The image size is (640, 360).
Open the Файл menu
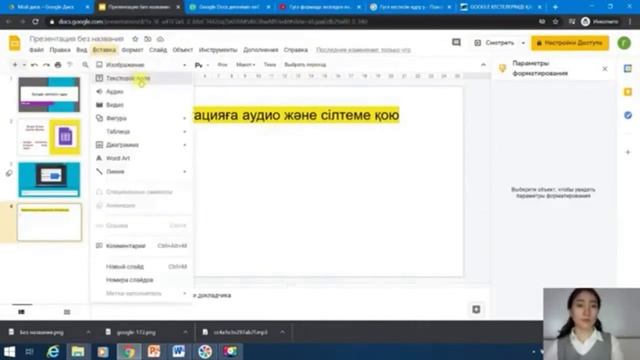pos(36,50)
